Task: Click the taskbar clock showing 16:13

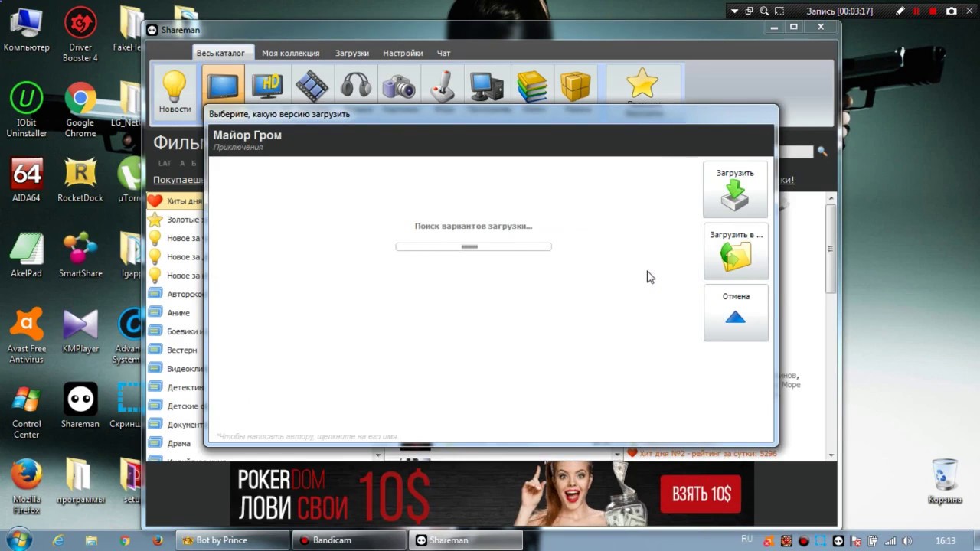Action: pyautogui.click(x=946, y=541)
